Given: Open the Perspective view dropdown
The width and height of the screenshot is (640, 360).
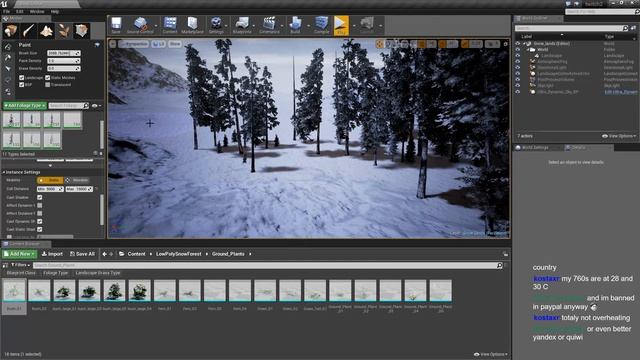Looking at the screenshot, I should 133,44.
